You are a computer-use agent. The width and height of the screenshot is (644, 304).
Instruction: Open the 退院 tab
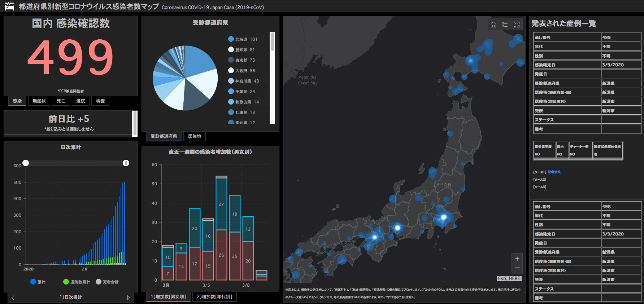coord(80,101)
